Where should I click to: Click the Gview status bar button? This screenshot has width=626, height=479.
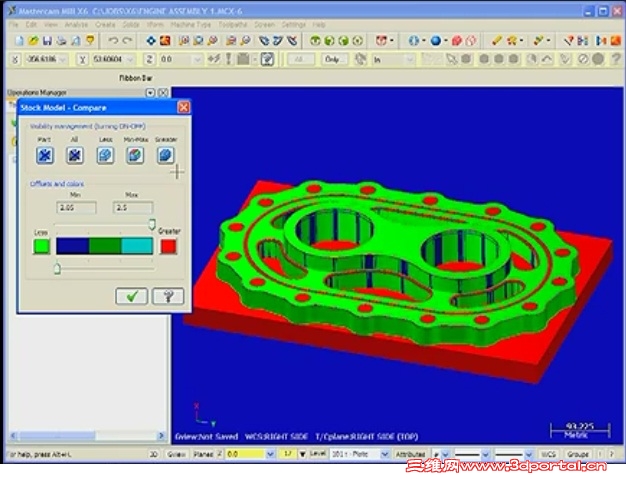point(177,454)
